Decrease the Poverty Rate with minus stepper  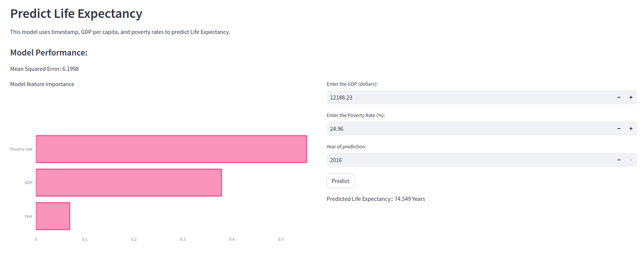[x=619, y=129]
